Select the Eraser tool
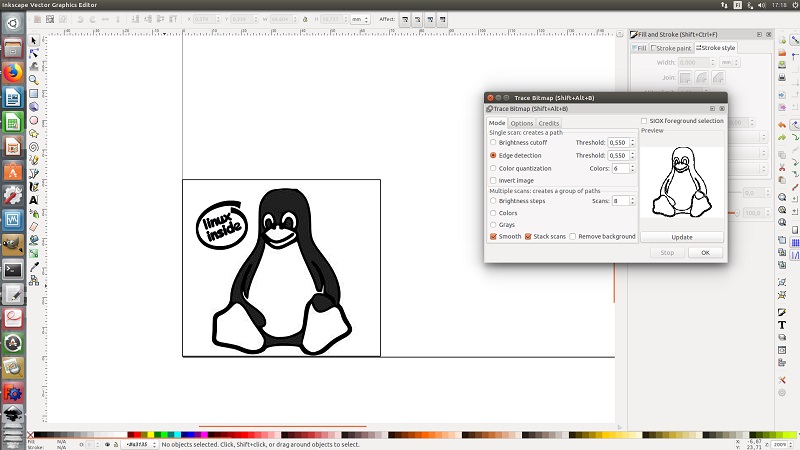 34,227
